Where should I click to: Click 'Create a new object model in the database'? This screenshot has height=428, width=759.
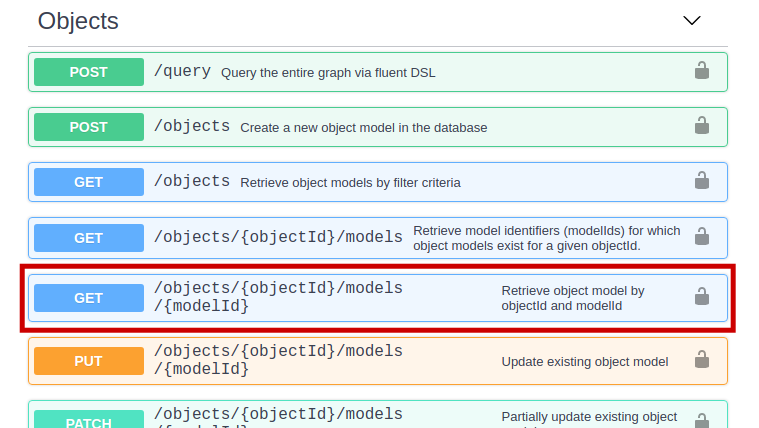364,128
